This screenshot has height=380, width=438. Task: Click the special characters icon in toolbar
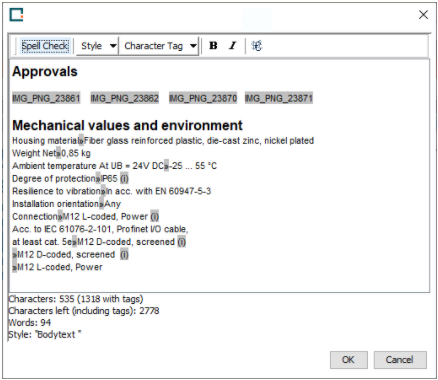click(257, 46)
